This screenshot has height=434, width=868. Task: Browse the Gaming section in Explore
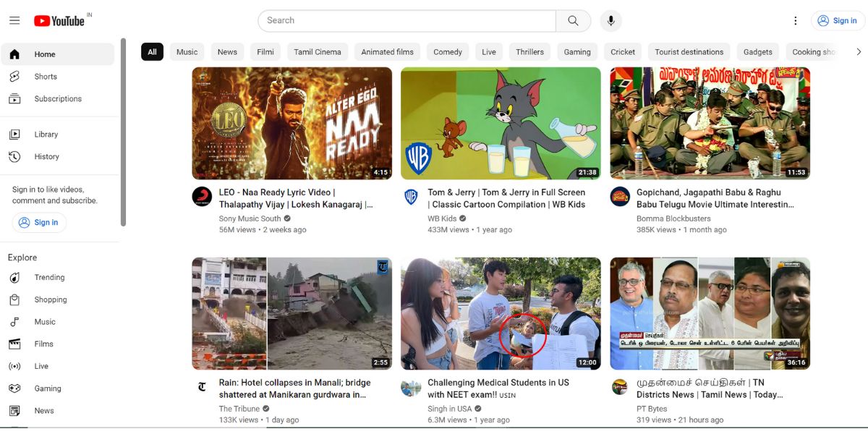tap(48, 388)
